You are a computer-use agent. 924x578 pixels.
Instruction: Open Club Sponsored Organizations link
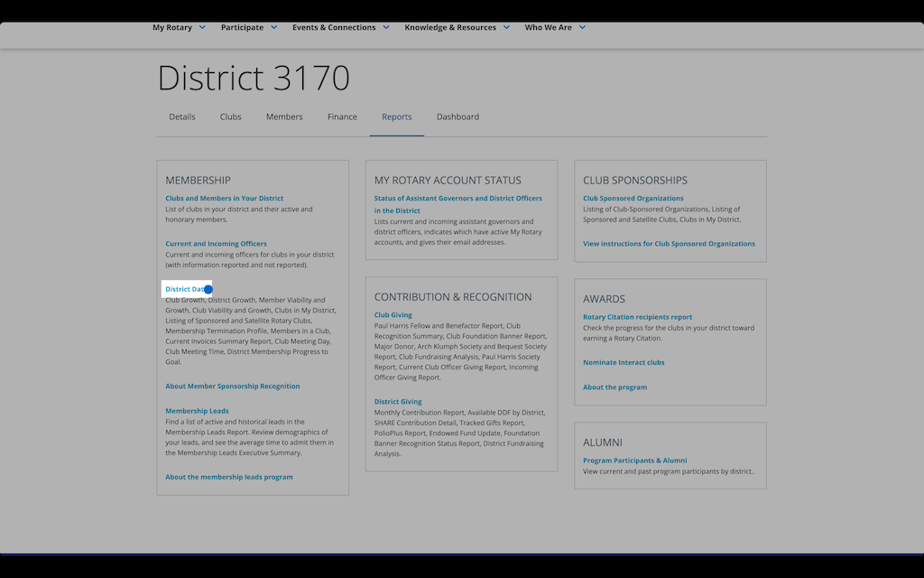(633, 198)
